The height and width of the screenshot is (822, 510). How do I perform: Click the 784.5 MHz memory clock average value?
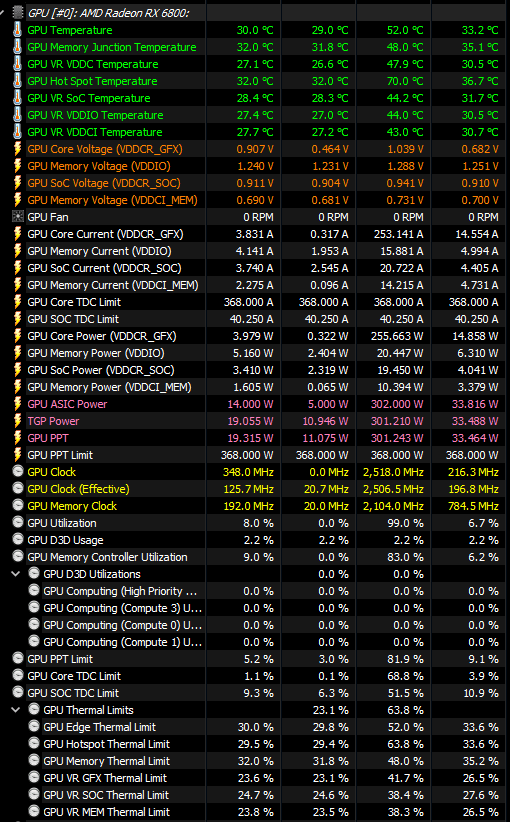pos(473,506)
